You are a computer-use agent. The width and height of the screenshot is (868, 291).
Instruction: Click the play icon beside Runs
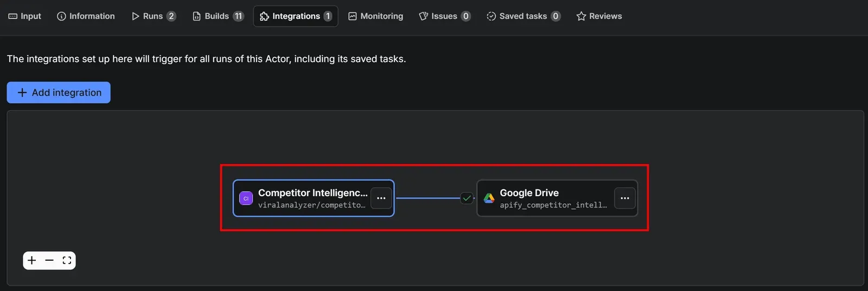[136, 16]
